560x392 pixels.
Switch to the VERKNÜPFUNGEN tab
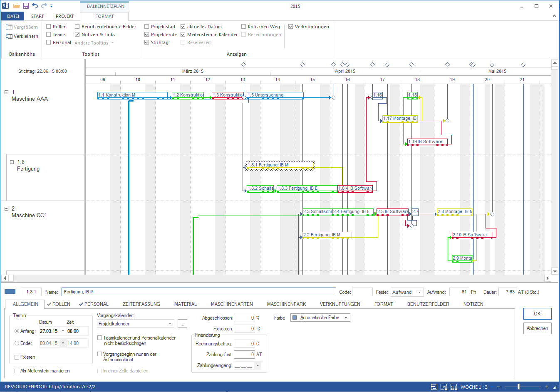pyautogui.click(x=340, y=304)
